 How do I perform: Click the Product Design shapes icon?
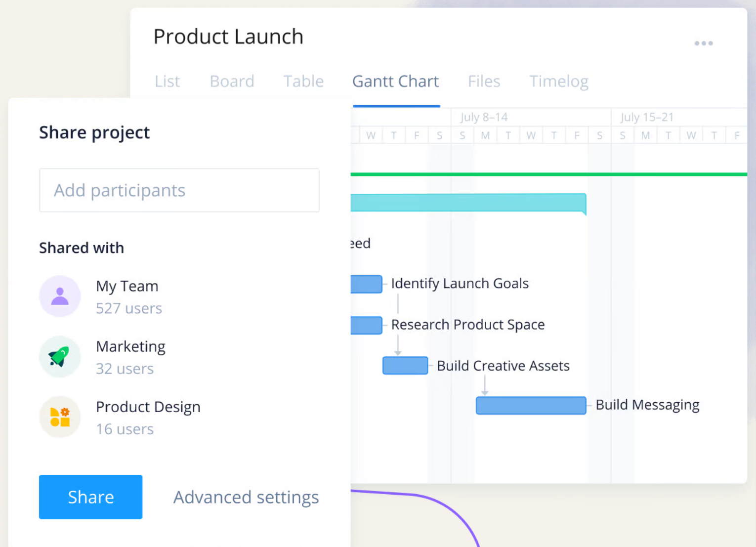point(60,417)
